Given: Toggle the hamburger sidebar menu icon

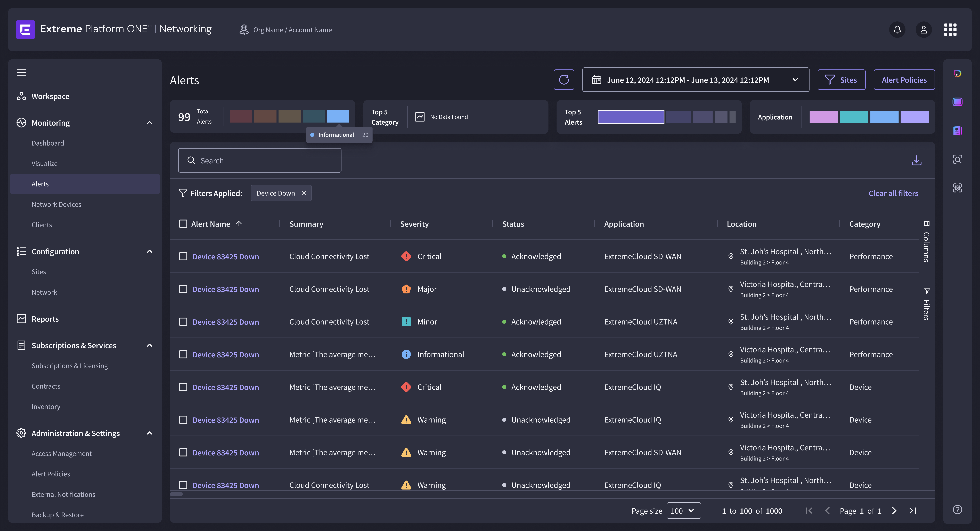Looking at the screenshot, I should [x=21, y=72].
